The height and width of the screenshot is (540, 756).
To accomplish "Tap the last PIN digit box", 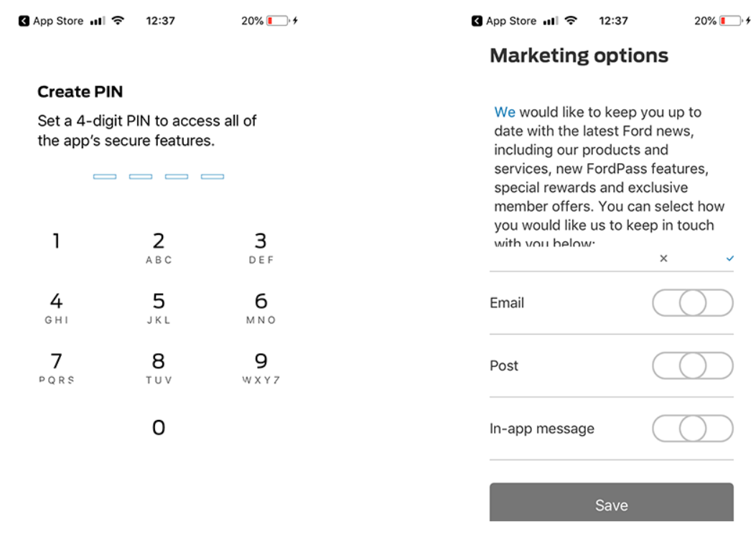I will click(213, 177).
